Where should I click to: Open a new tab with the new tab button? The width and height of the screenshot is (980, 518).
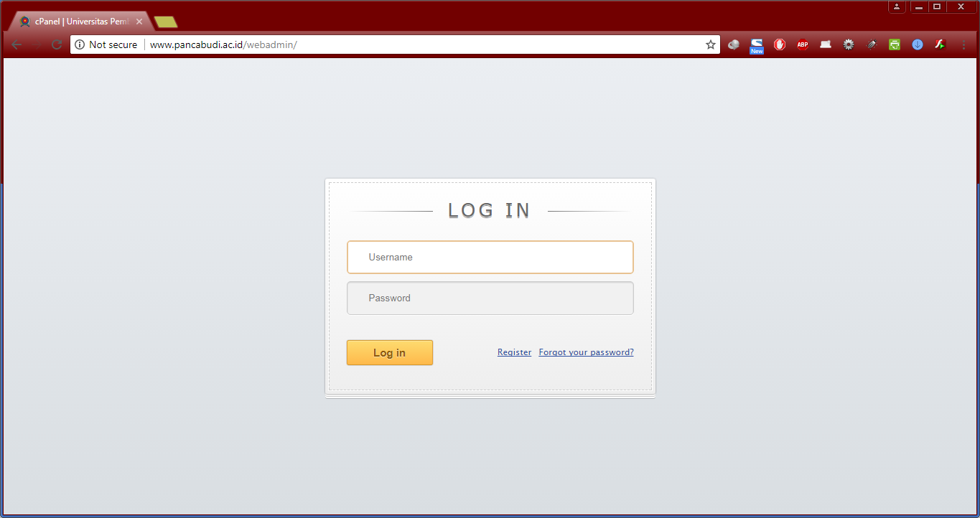click(x=166, y=22)
